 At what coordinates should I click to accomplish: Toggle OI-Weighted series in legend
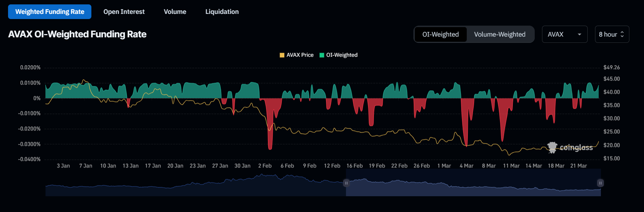342,55
